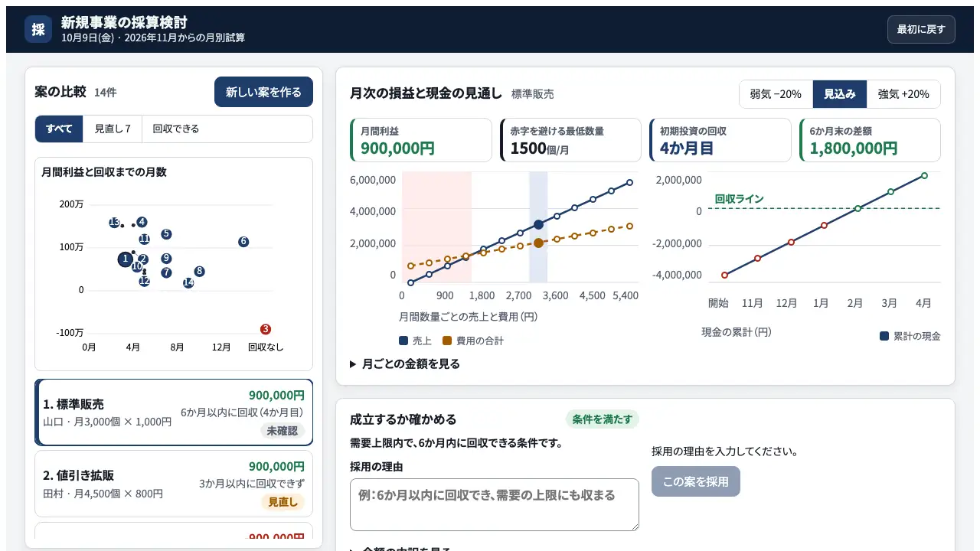Click the 採 app logo icon

tap(38, 29)
